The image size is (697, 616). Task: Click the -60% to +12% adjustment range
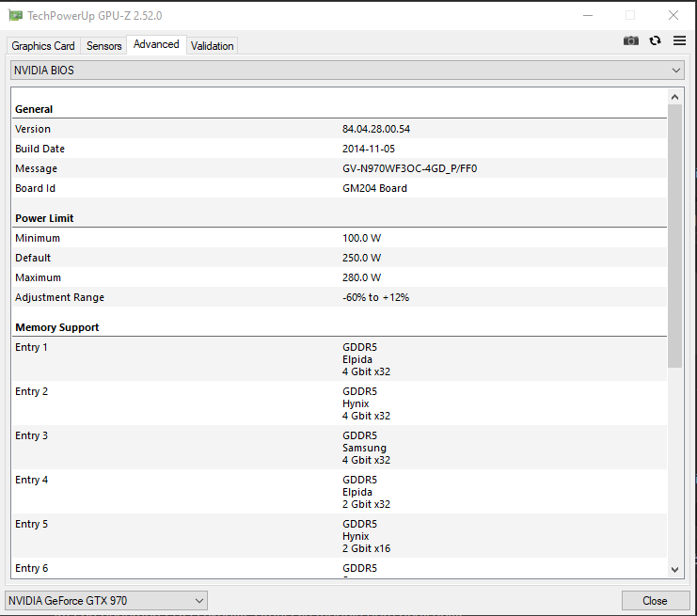tap(375, 297)
